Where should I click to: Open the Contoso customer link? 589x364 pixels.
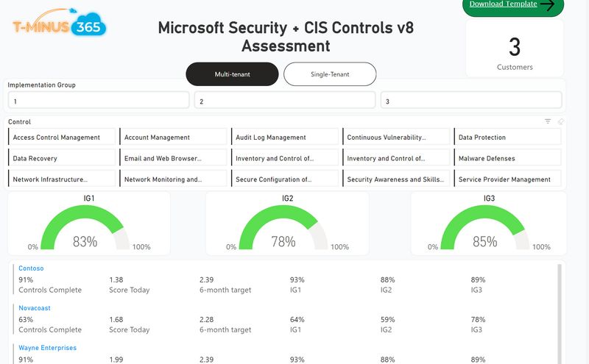31,268
